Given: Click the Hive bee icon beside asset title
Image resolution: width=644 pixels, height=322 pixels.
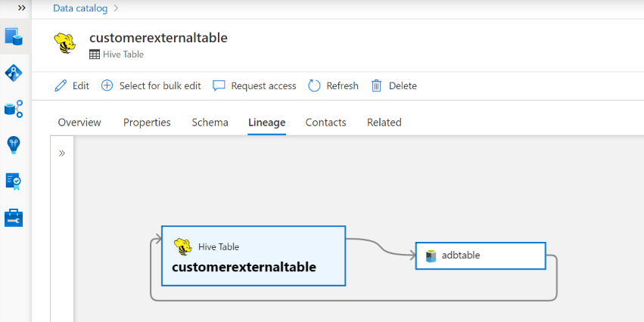Looking at the screenshot, I should [66, 44].
